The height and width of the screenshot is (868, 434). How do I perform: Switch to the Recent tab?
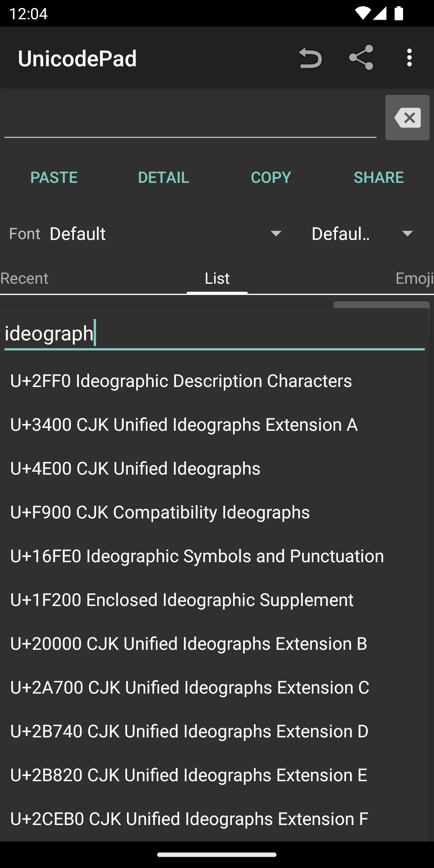[24, 278]
